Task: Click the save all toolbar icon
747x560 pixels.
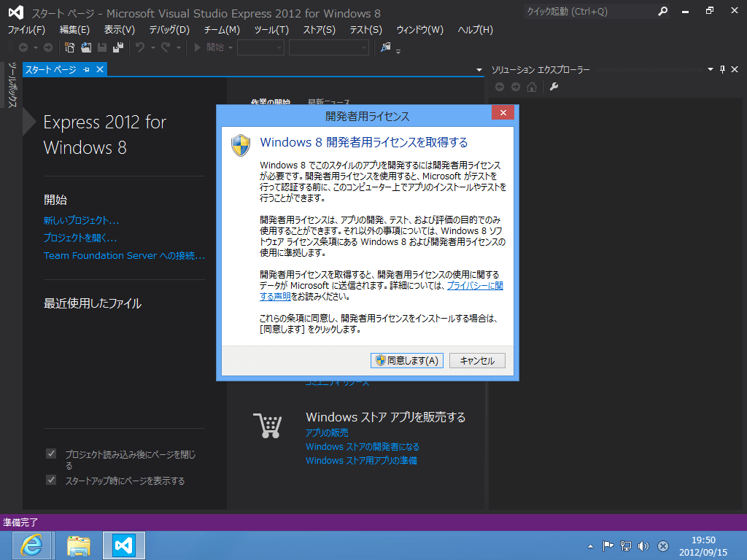Action: [x=117, y=47]
